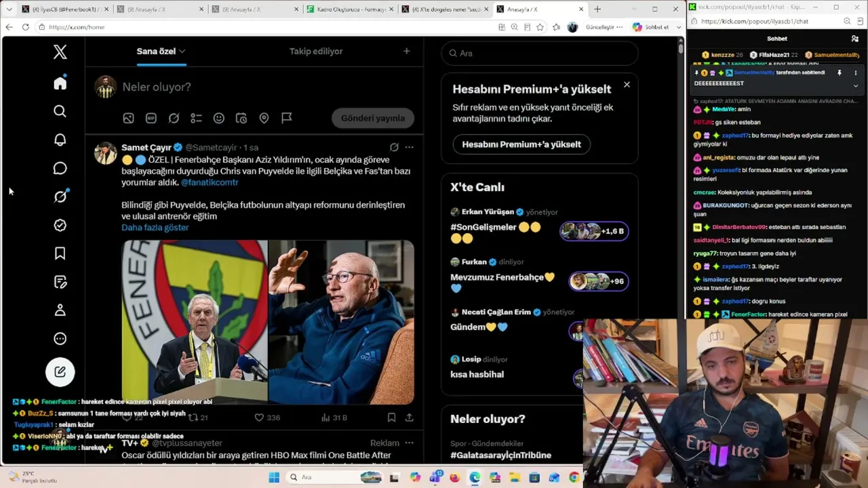
Task: Refresh the X page in browser
Action: point(25,27)
